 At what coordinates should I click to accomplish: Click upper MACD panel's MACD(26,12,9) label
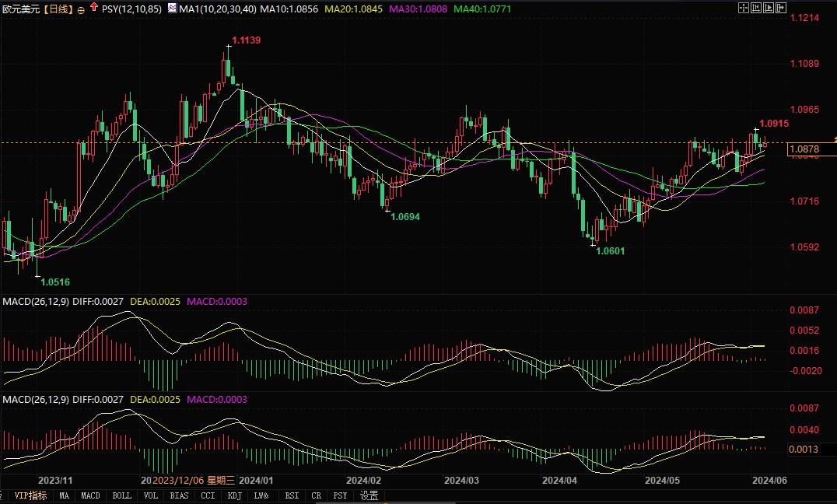[x=35, y=302]
